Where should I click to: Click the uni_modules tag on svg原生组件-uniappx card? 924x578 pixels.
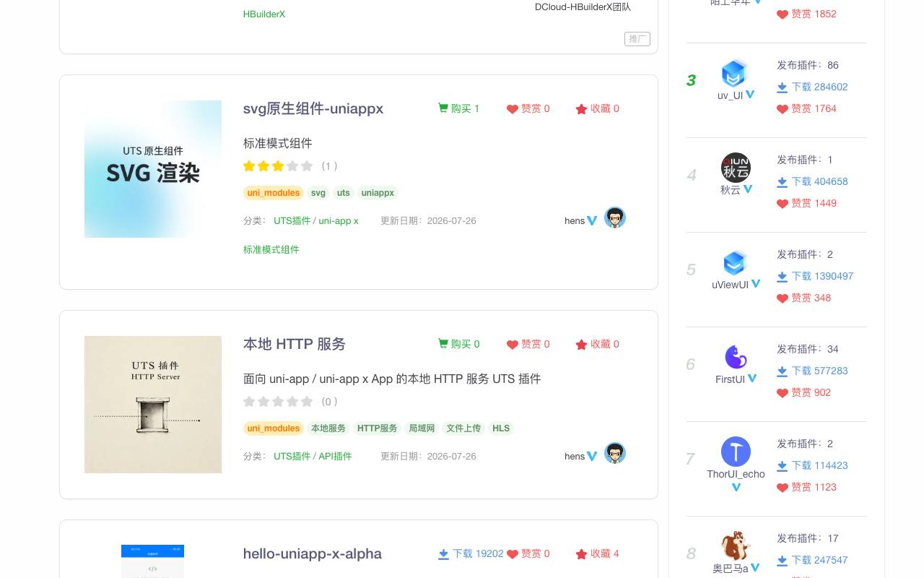(274, 193)
